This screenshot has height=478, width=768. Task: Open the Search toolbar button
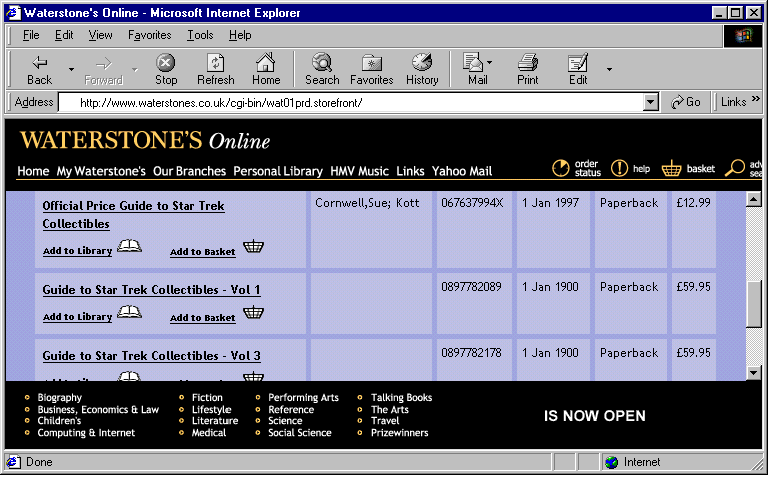pyautogui.click(x=322, y=70)
